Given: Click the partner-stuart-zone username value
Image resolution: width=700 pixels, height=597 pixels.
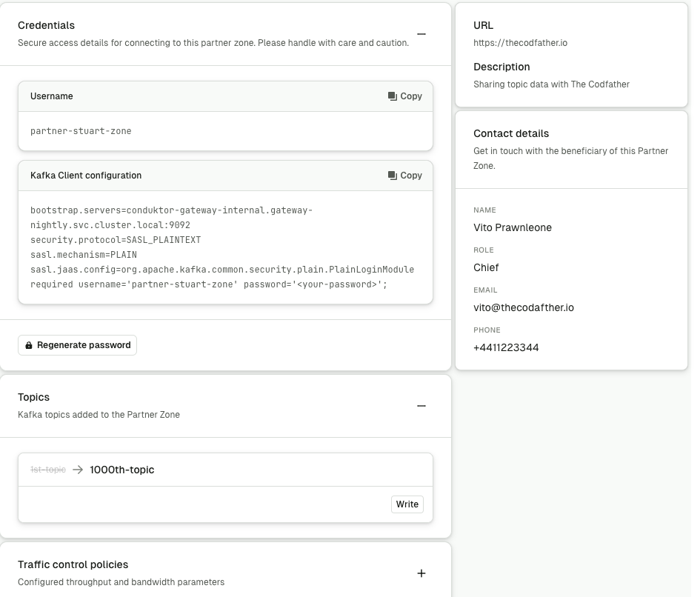Looking at the screenshot, I should (x=81, y=131).
